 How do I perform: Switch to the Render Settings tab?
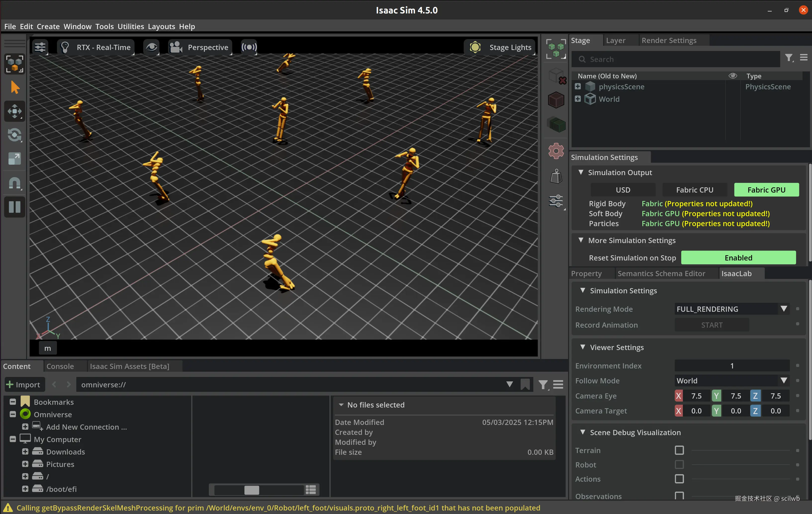[669, 41]
